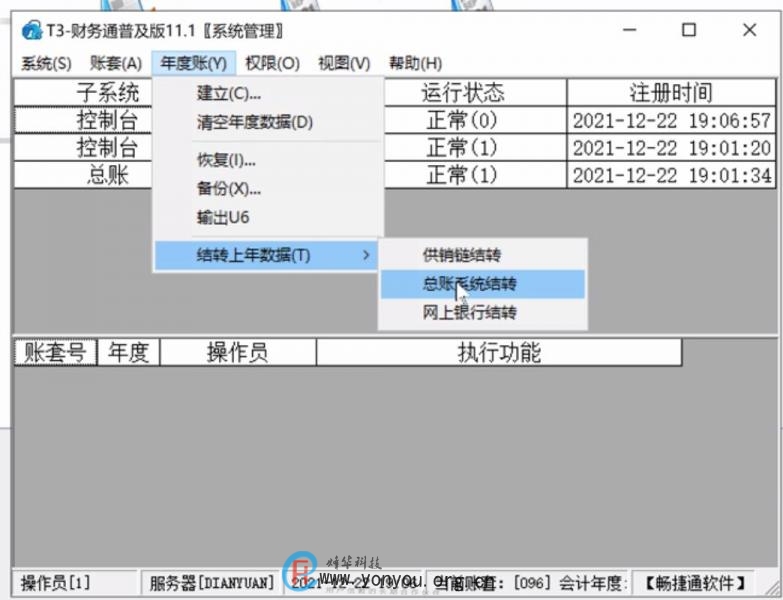
Task: Click the T3 app icon in title bar
Action: [31, 31]
